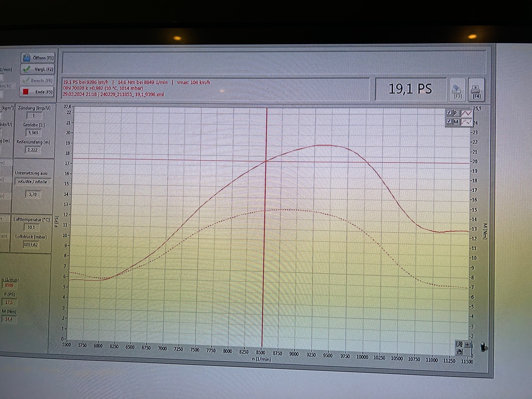Click the Luftdruck field showing 1013,62
The image size is (532, 399).
[31, 245]
